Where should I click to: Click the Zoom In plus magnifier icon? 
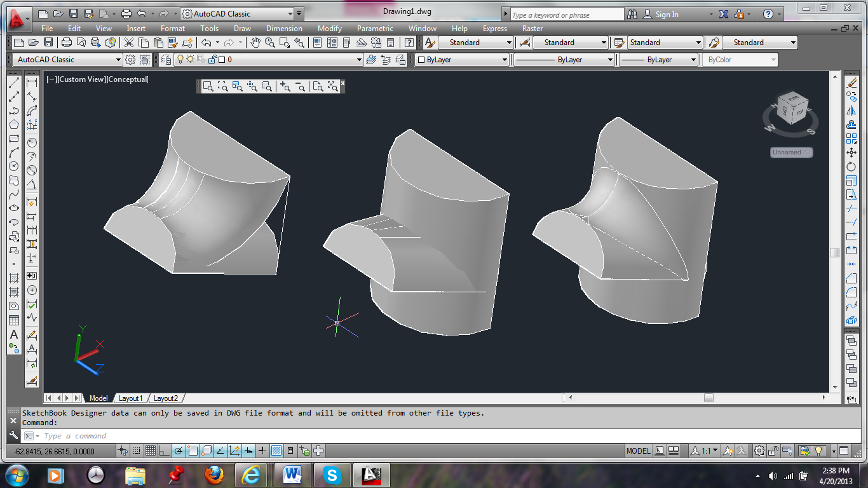pyautogui.click(x=285, y=87)
